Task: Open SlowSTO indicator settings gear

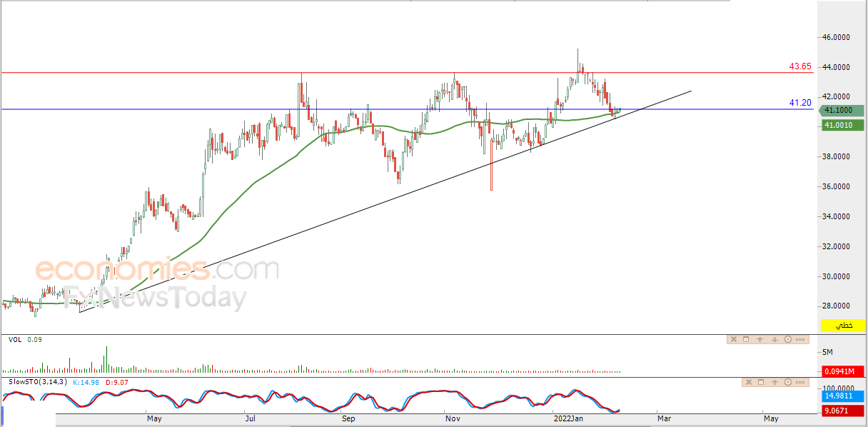Action: tap(788, 382)
